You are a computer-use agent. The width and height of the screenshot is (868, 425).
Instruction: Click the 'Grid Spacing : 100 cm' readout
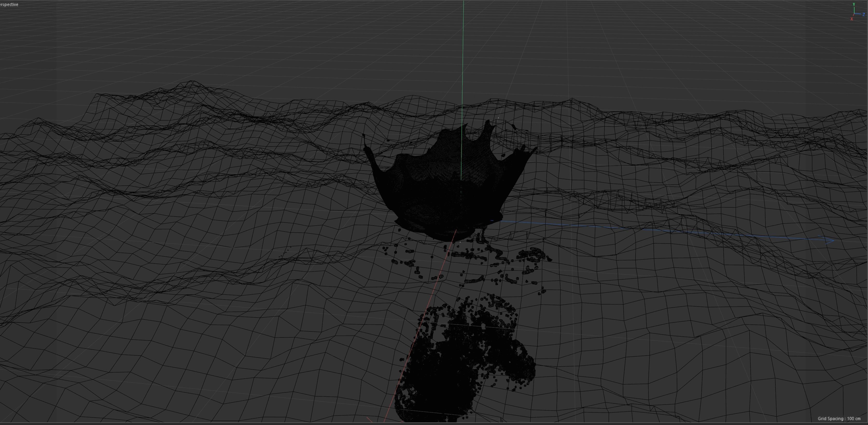point(839,419)
